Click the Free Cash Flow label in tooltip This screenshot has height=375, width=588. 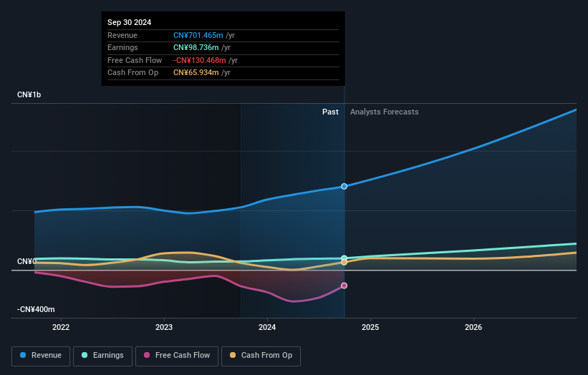[x=135, y=60]
